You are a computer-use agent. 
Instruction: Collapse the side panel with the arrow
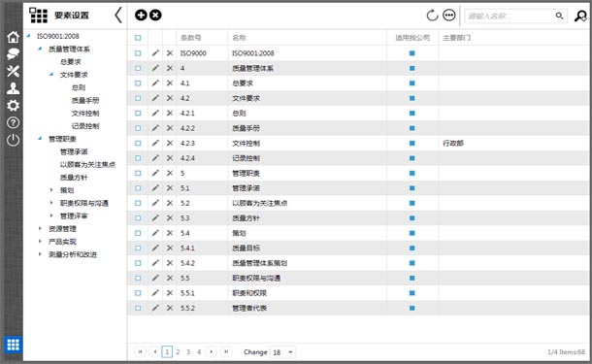(118, 16)
